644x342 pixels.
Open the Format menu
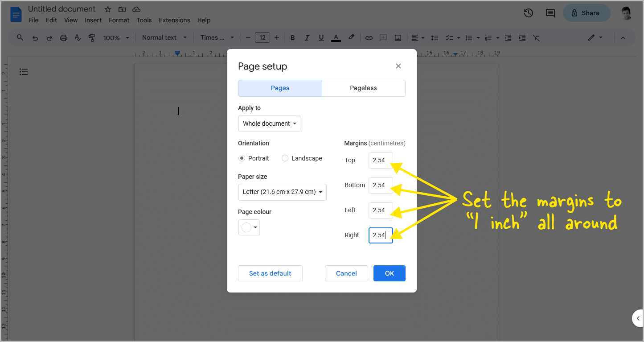[x=119, y=20]
